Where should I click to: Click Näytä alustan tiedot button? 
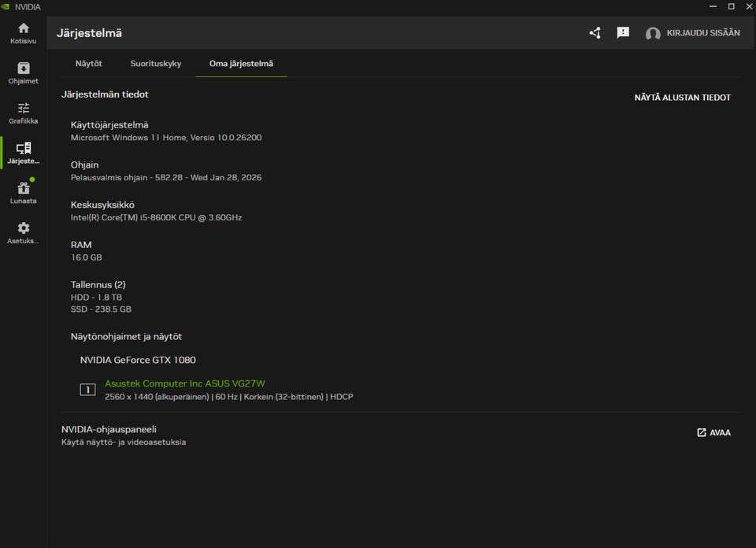pos(682,98)
